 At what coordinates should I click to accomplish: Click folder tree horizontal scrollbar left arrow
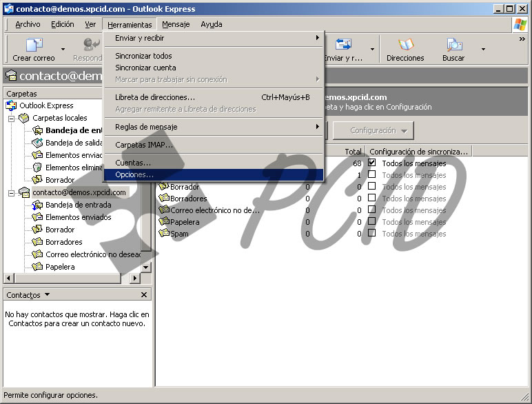pos(8,279)
